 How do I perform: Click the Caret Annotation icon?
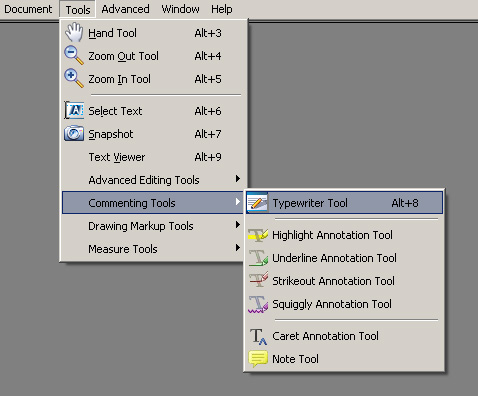tap(258, 336)
